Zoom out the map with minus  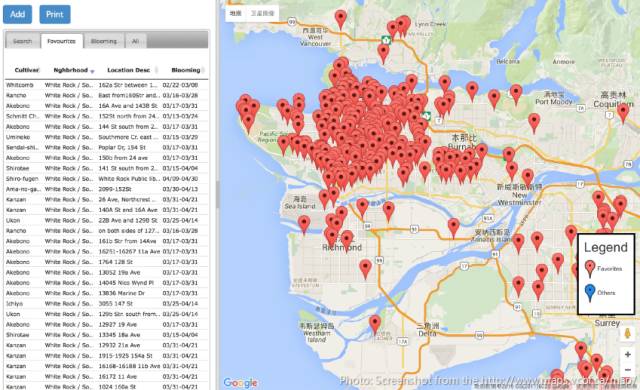(x=628, y=370)
